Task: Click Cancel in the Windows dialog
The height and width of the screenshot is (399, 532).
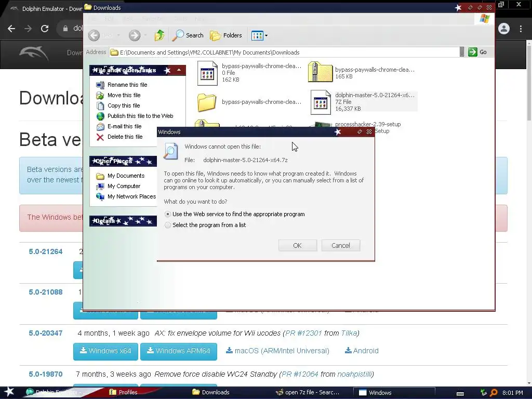Action: [341, 245]
